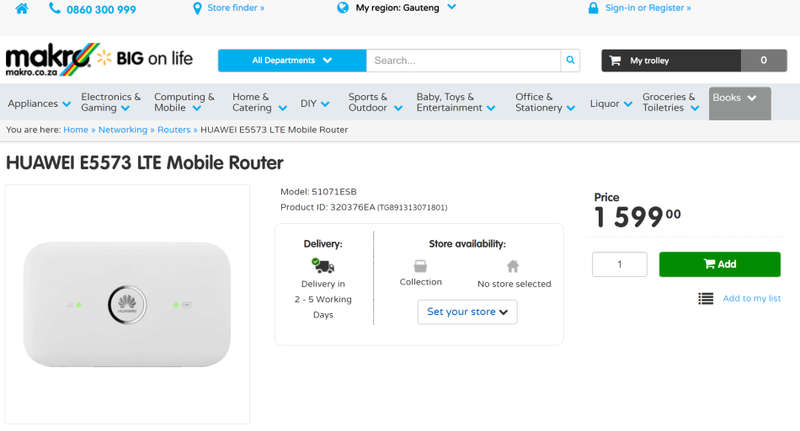
Task: Expand Computing & Mobile menu
Action: [184, 102]
